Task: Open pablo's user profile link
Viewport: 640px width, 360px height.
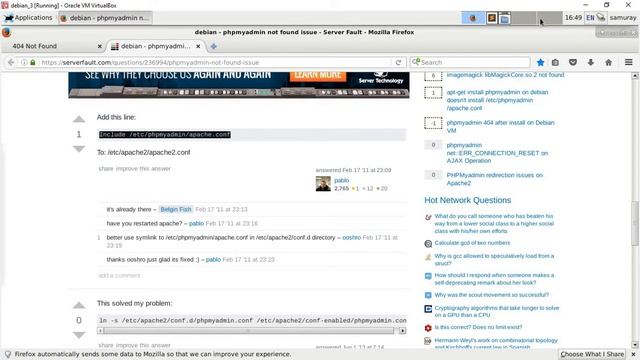Action: [x=342, y=180]
